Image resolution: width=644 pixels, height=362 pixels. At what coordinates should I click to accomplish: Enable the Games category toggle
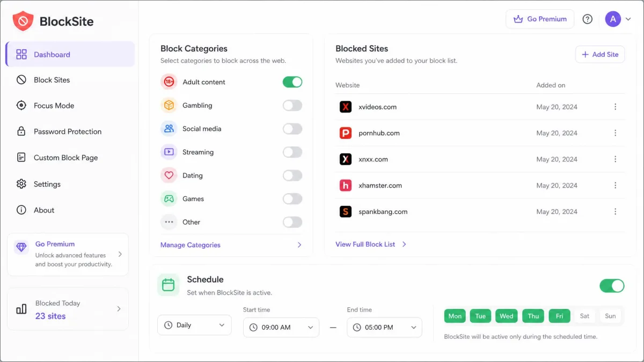(292, 198)
